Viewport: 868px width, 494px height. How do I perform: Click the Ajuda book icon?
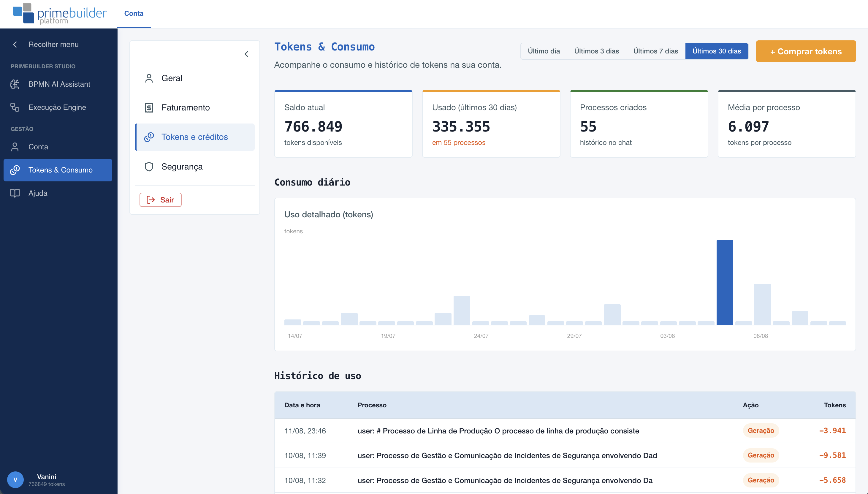(x=15, y=193)
